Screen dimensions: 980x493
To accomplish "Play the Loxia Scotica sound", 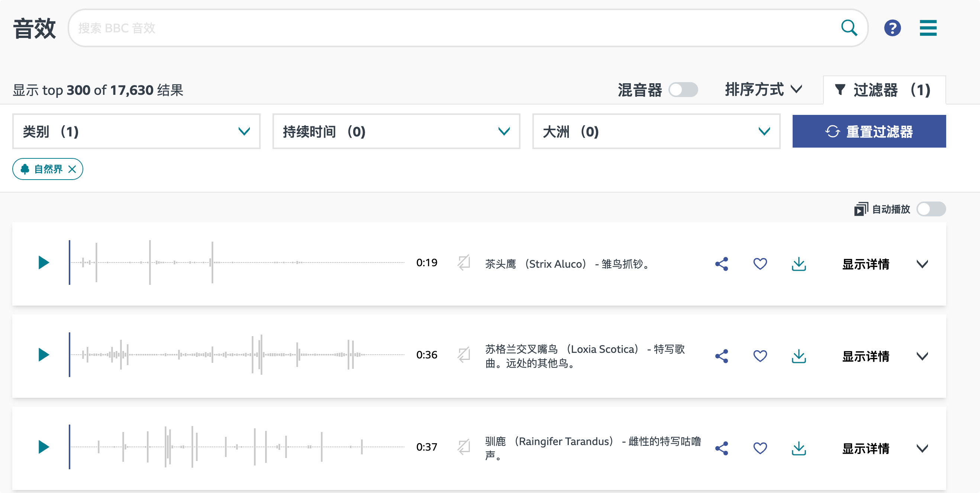I will click(x=44, y=355).
